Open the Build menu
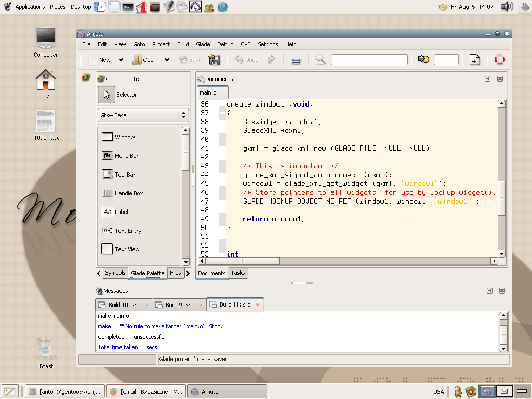This screenshot has width=532, height=399. click(x=183, y=44)
